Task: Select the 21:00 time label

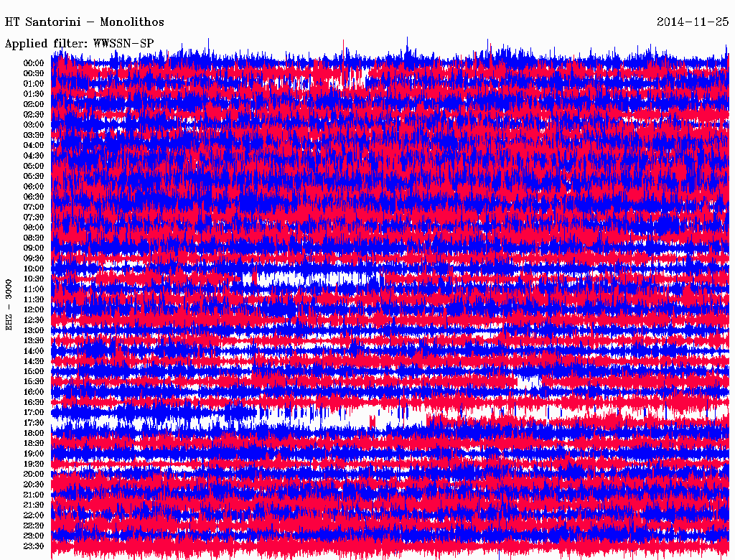Action: click(34, 495)
